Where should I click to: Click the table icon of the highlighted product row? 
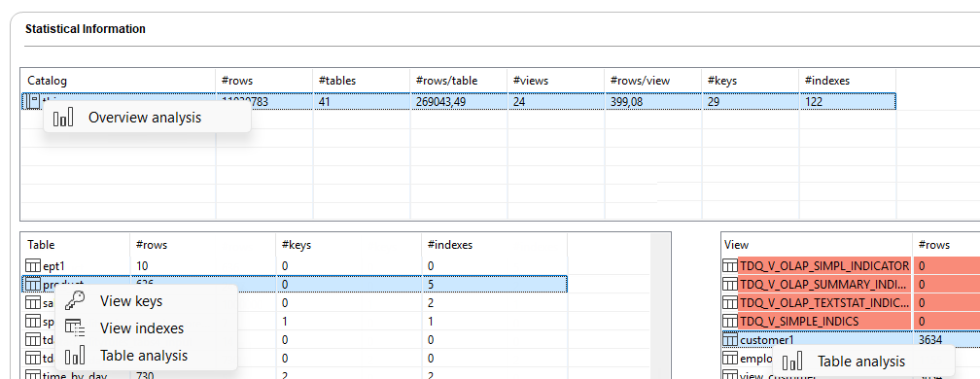pyautogui.click(x=33, y=285)
